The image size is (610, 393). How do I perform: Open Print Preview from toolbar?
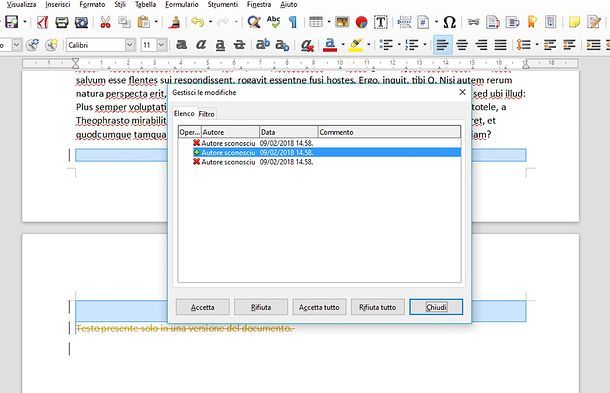click(x=81, y=22)
